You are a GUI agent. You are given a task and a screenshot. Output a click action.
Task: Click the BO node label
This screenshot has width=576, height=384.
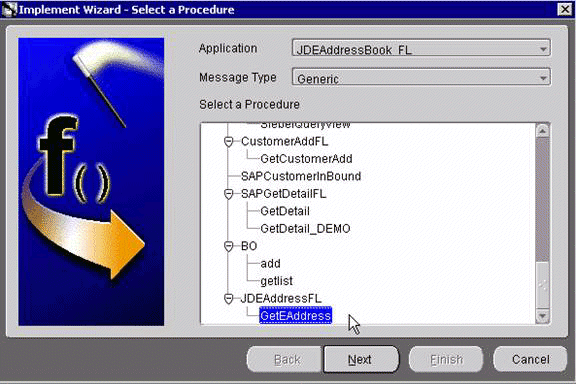coord(249,246)
